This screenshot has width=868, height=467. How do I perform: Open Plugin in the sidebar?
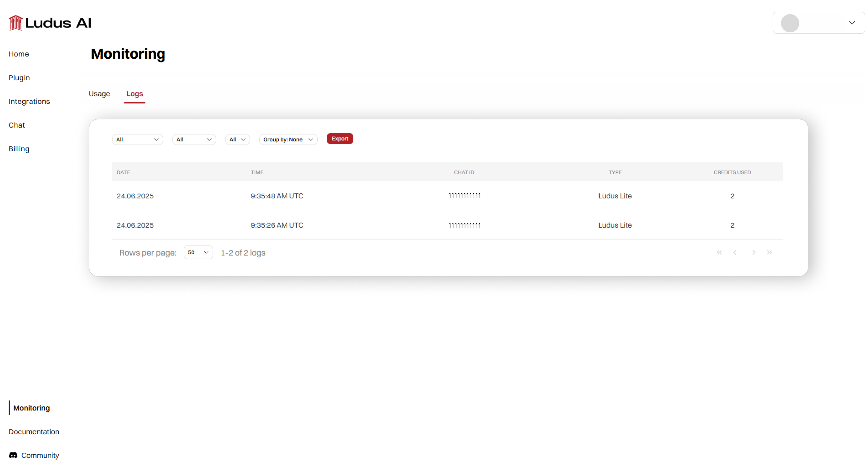pyautogui.click(x=19, y=78)
